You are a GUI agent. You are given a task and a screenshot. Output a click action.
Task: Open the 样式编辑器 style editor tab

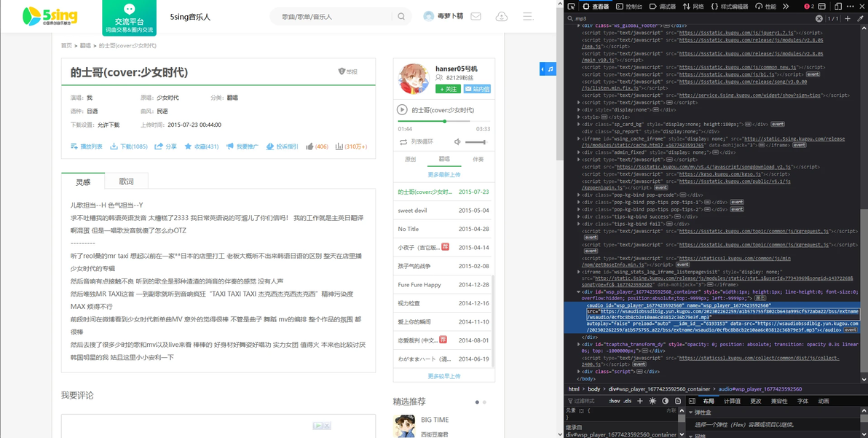click(730, 6)
